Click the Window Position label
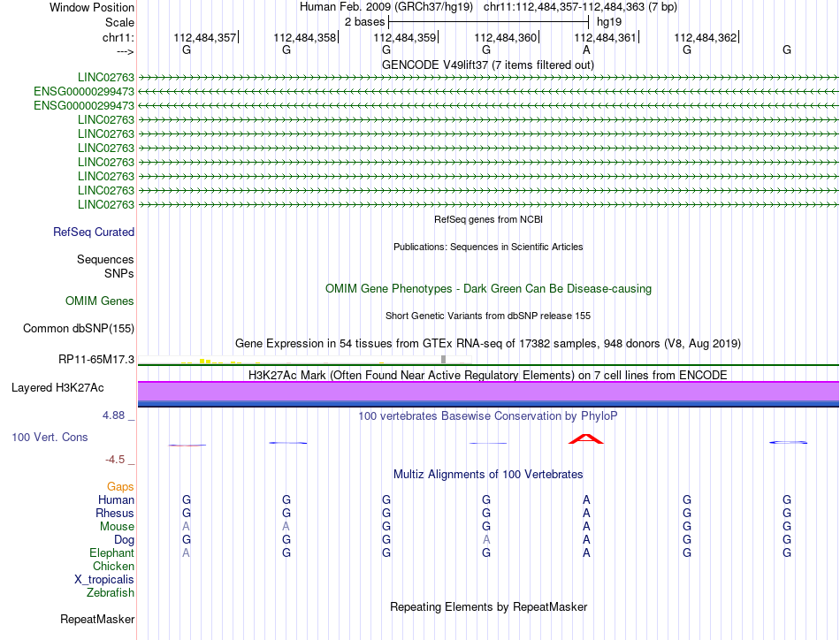Screen dimensions: 840x640 click(92, 7)
